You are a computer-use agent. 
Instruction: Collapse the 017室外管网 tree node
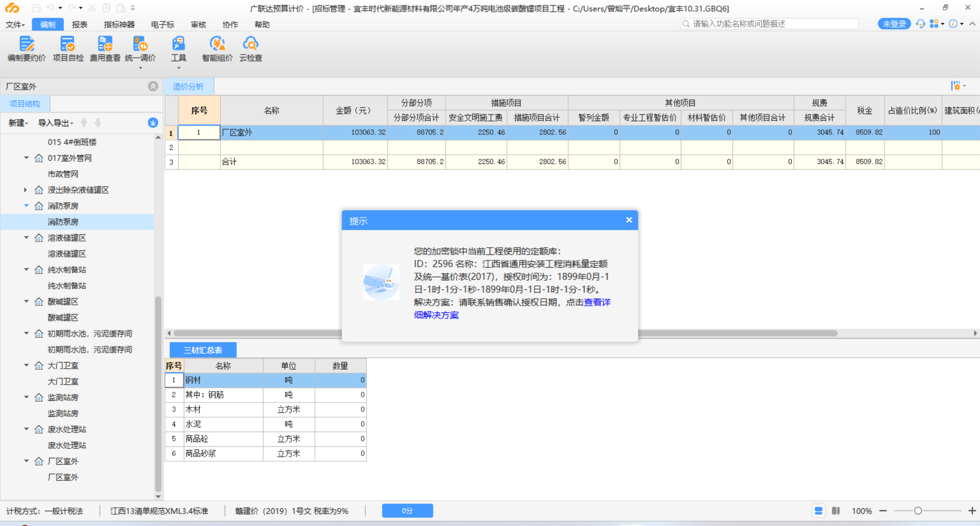(27, 158)
